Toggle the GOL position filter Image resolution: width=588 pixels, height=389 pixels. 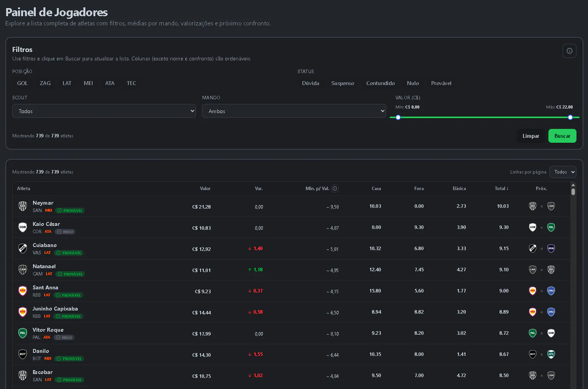click(x=22, y=83)
